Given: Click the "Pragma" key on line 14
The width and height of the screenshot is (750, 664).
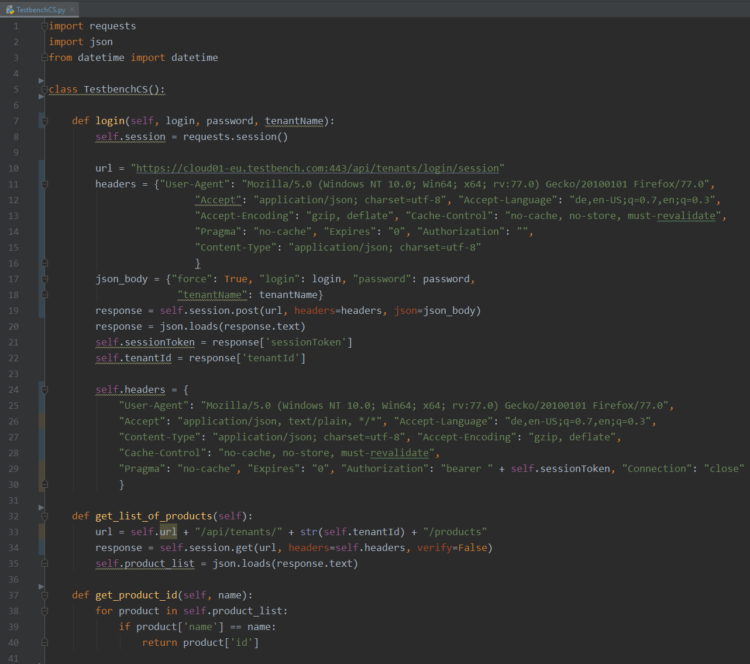Looking at the screenshot, I should 218,232.
